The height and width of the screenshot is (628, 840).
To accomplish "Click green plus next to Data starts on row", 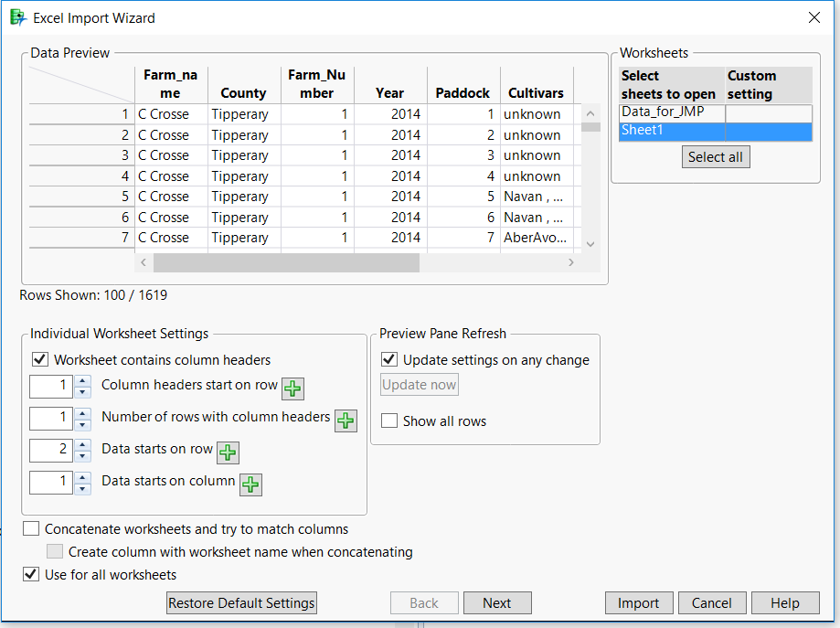I will [x=228, y=452].
